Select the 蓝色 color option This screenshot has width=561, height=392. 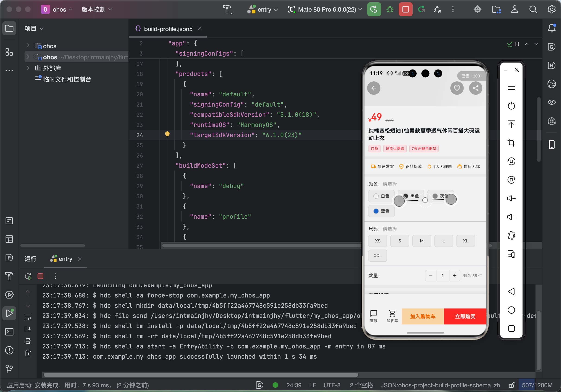(381, 211)
